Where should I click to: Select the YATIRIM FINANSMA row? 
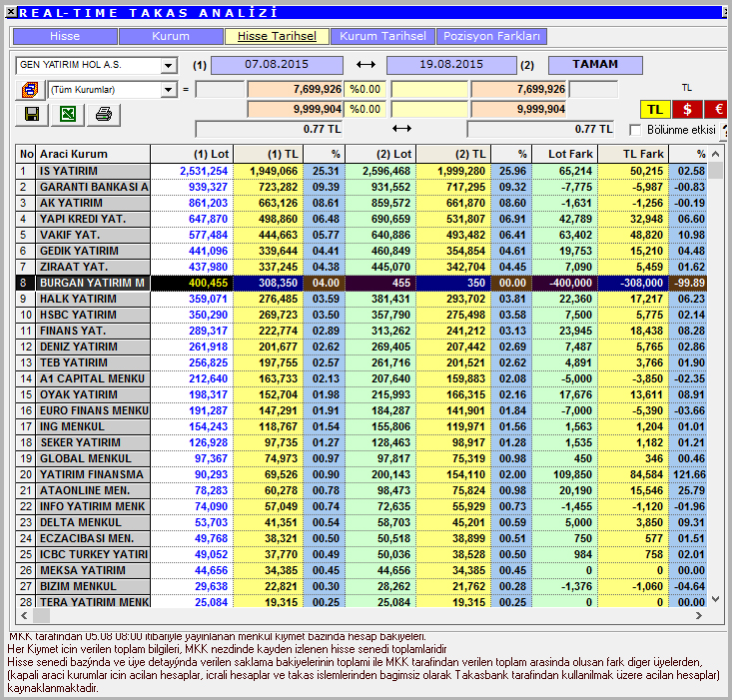pyautogui.click(x=362, y=474)
